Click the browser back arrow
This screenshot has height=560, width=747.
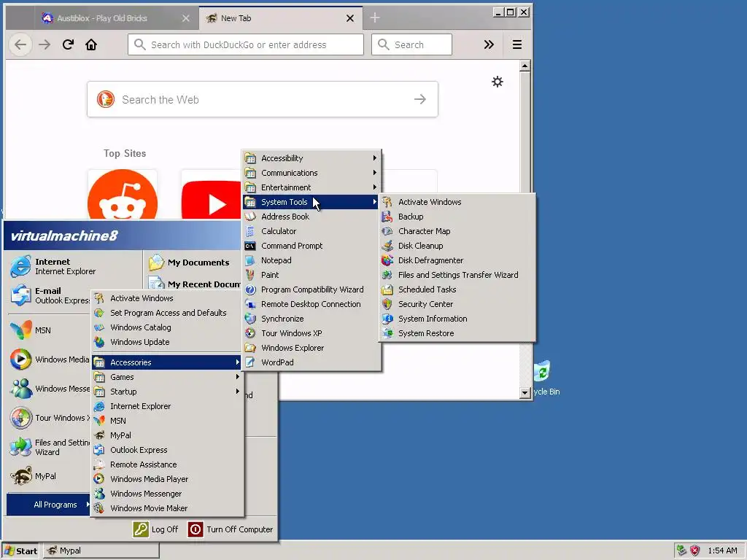[20, 44]
